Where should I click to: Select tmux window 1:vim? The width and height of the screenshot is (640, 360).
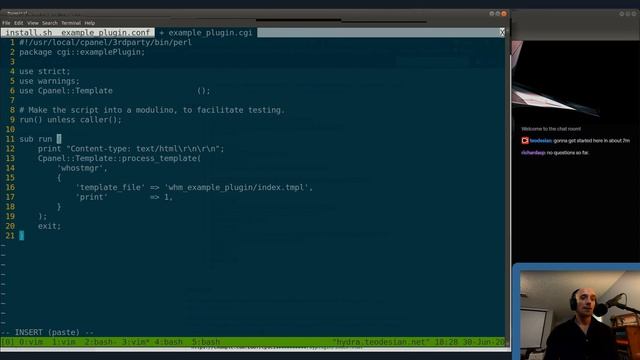(64, 342)
